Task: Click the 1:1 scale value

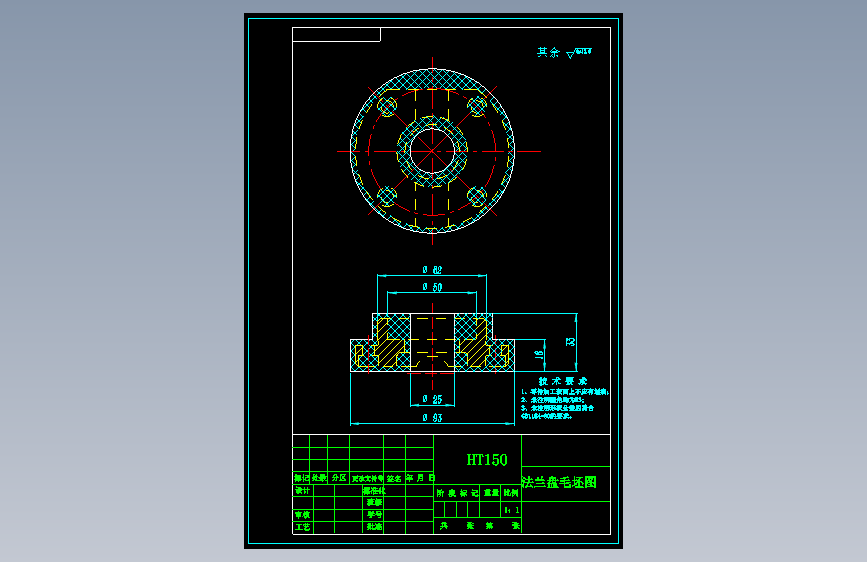Action: coord(511,510)
